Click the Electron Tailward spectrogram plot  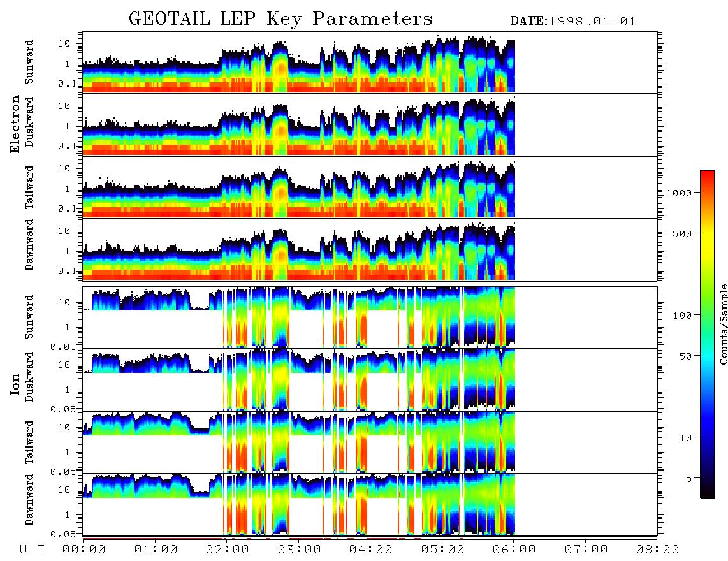tap(370, 187)
